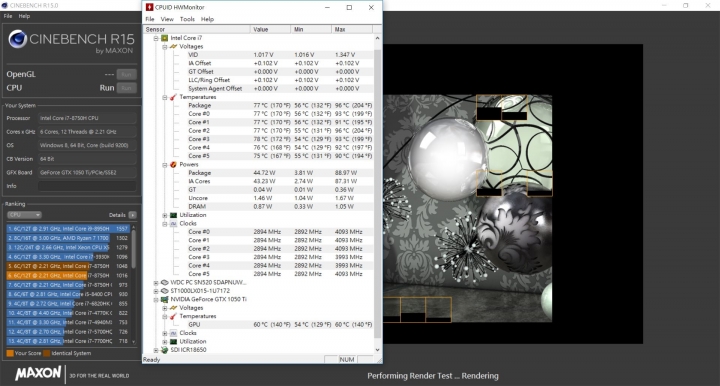Collapse the CPU Voltages node

164,46
